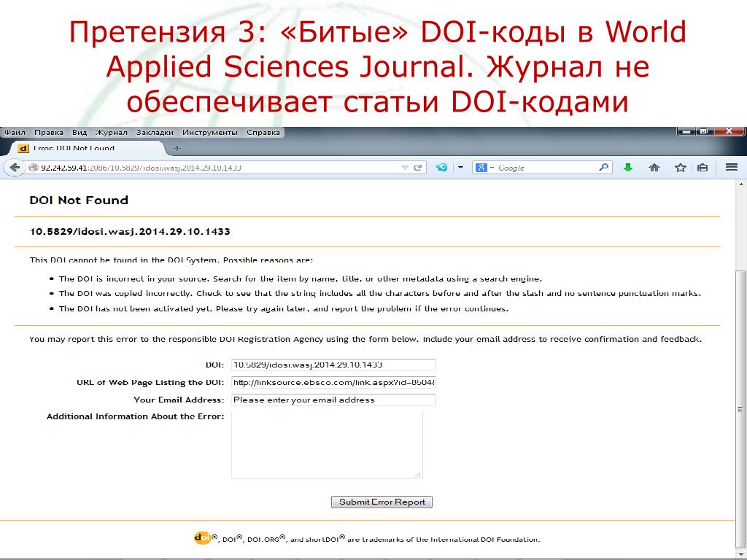Image resolution: width=747 pixels, height=560 pixels.
Task: Open the dropdown next to the bird icon
Action: coord(461,168)
